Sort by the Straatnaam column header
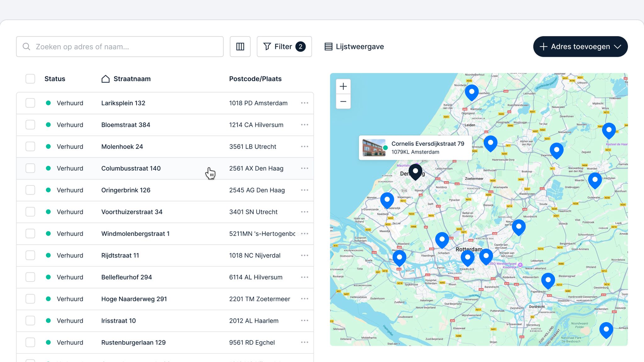This screenshot has height=362, width=644. point(132,79)
